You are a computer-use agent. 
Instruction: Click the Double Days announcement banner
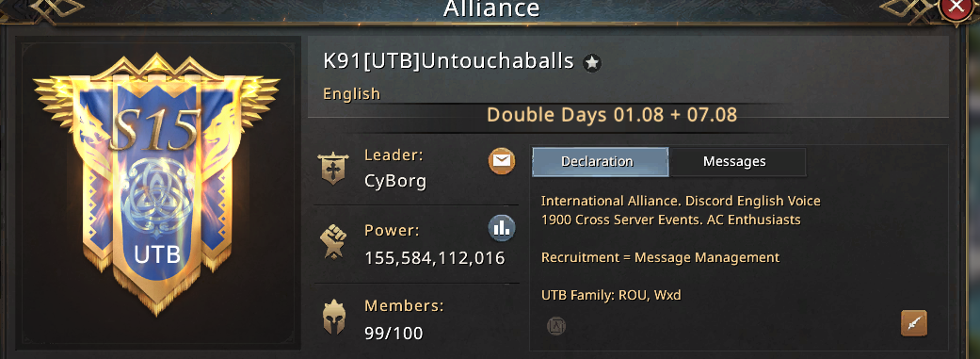(612, 115)
